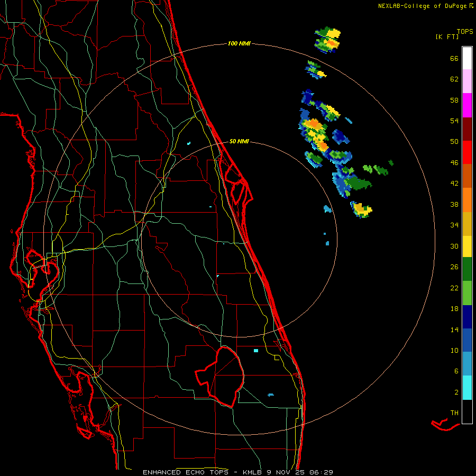Click the white top legend swatch
Image resolution: width=476 pixels, height=476 pixels.
[467, 58]
